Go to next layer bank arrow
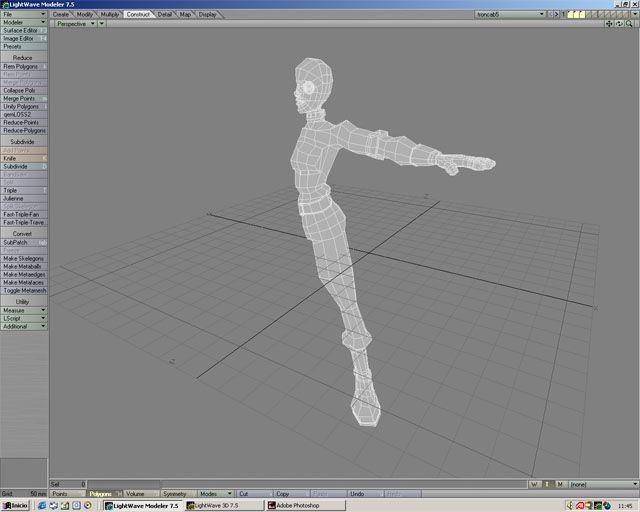The height and width of the screenshot is (512, 640). [556, 14]
